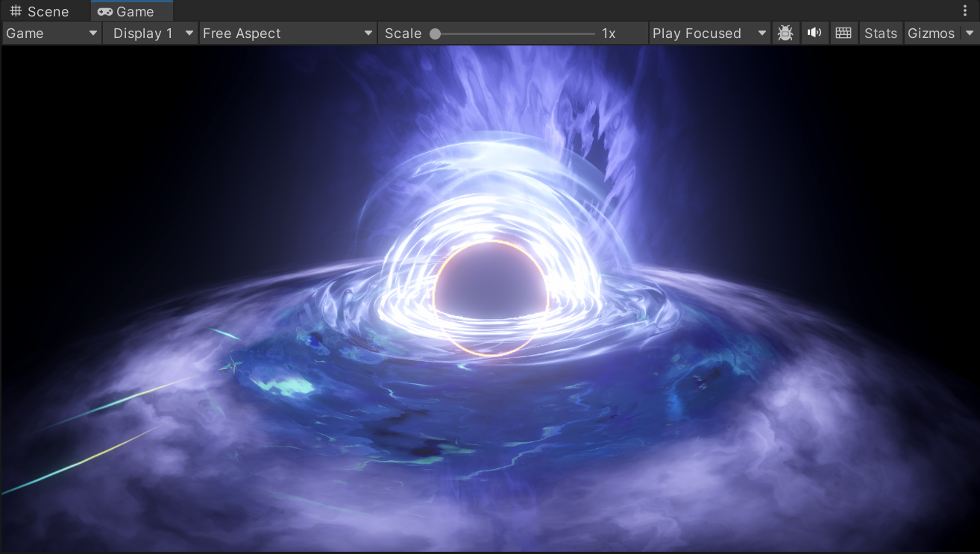Click the small star-shaped ship in viewport
This screenshot has height=554, width=980.
[231, 365]
